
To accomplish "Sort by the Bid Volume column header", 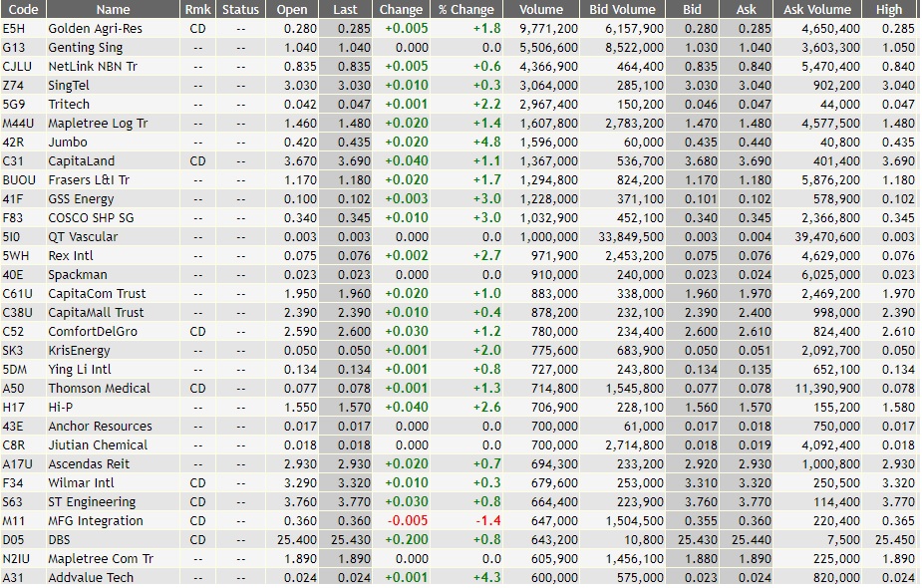I will coord(622,9).
